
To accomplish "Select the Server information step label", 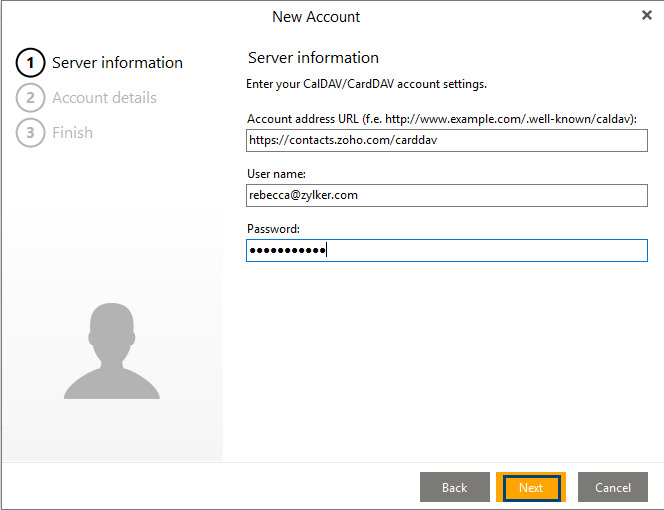I will (x=117, y=63).
